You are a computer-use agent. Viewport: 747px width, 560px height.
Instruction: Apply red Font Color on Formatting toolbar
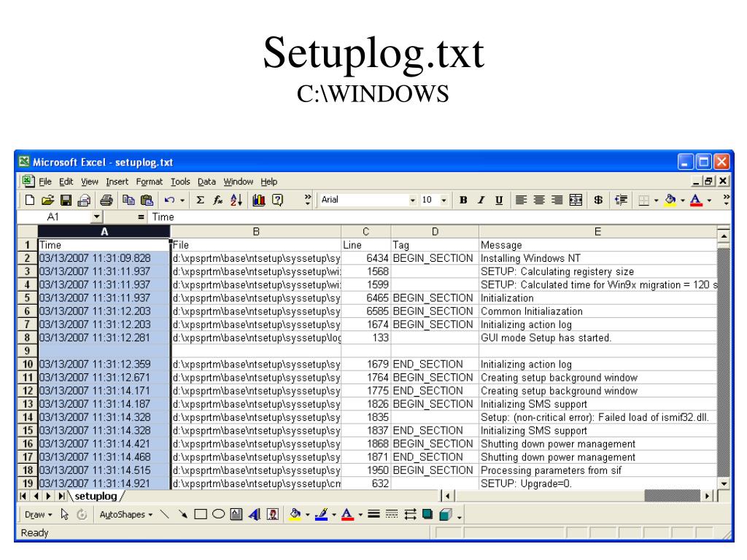click(x=696, y=200)
